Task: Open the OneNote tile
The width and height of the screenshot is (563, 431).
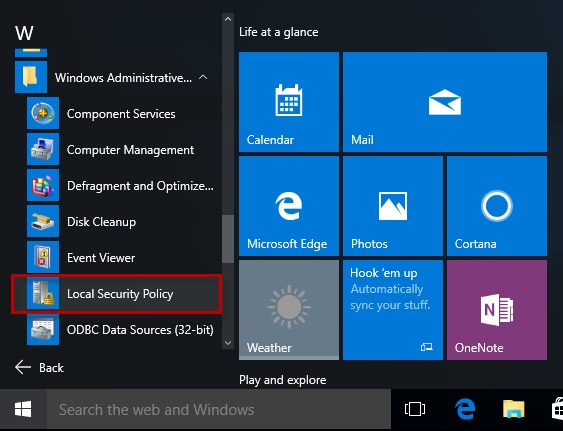Action: point(497,310)
